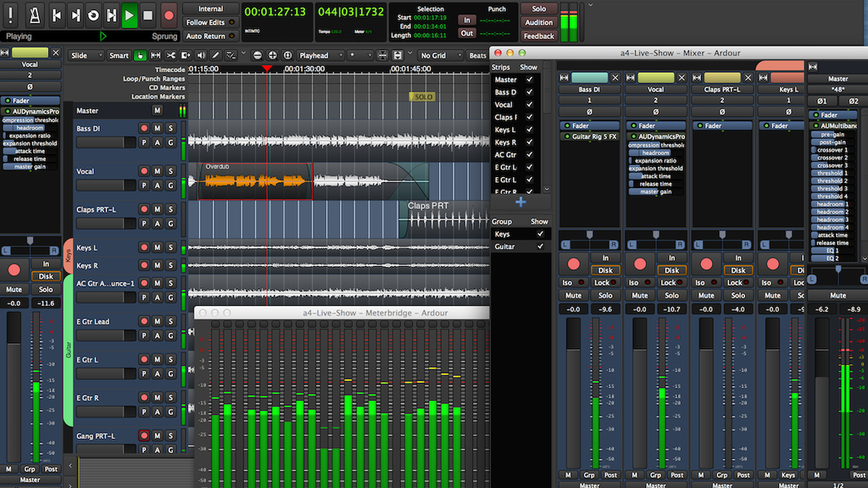
Task: Click the Stop icon in the transport
Action: pos(147,14)
